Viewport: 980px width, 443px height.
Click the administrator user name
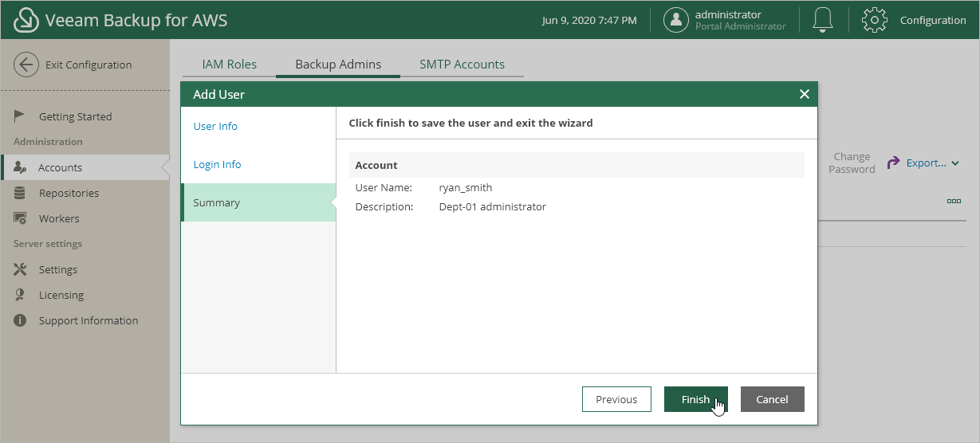(x=728, y=14)
